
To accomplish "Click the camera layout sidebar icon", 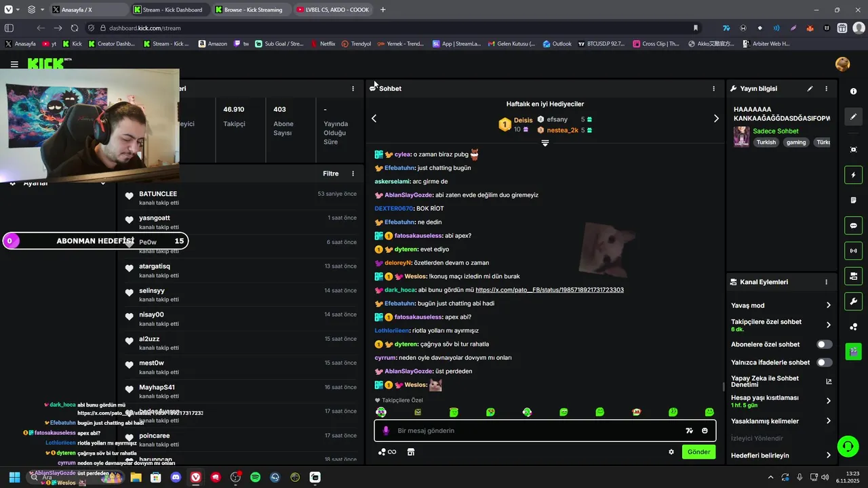I will 854,276.
